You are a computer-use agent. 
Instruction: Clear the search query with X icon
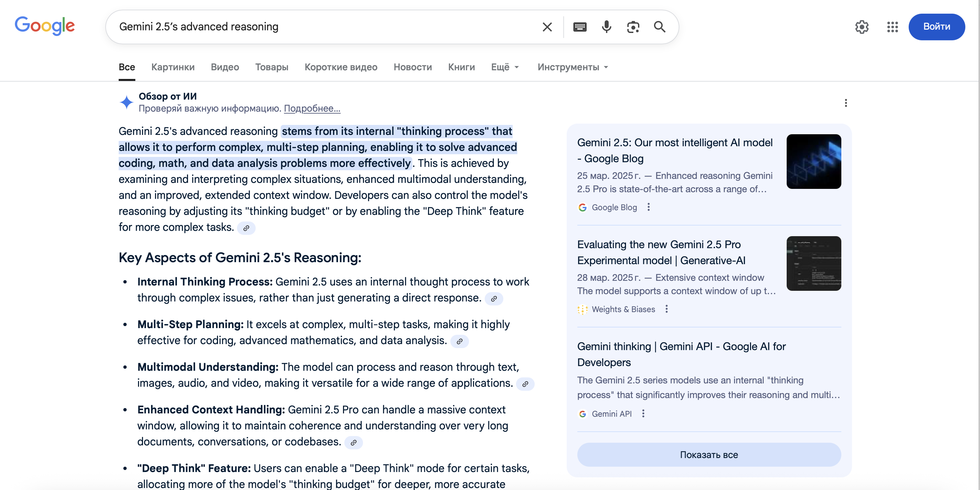547,27
